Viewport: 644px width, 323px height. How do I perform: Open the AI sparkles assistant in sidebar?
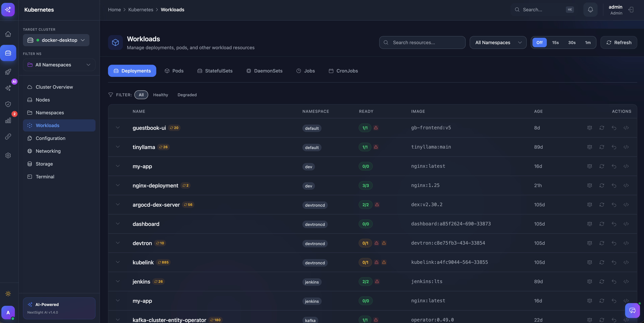8,88
